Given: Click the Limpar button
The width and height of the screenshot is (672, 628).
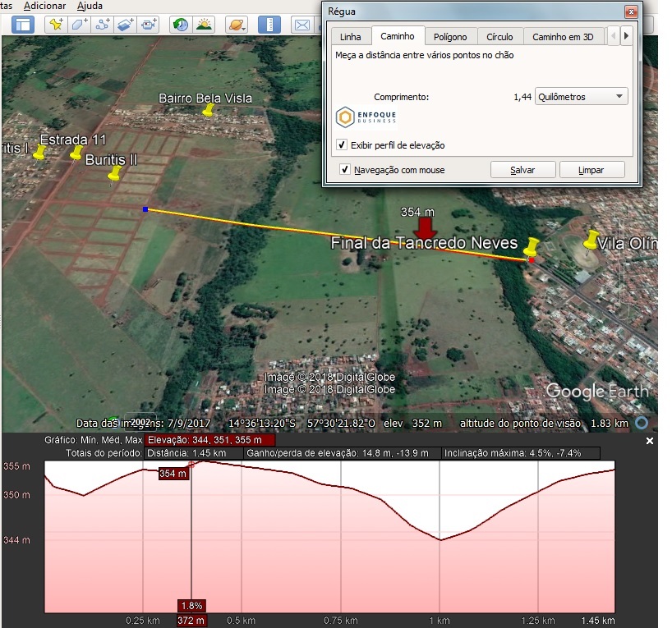Looking at the screenshot, I should (591, 170).
